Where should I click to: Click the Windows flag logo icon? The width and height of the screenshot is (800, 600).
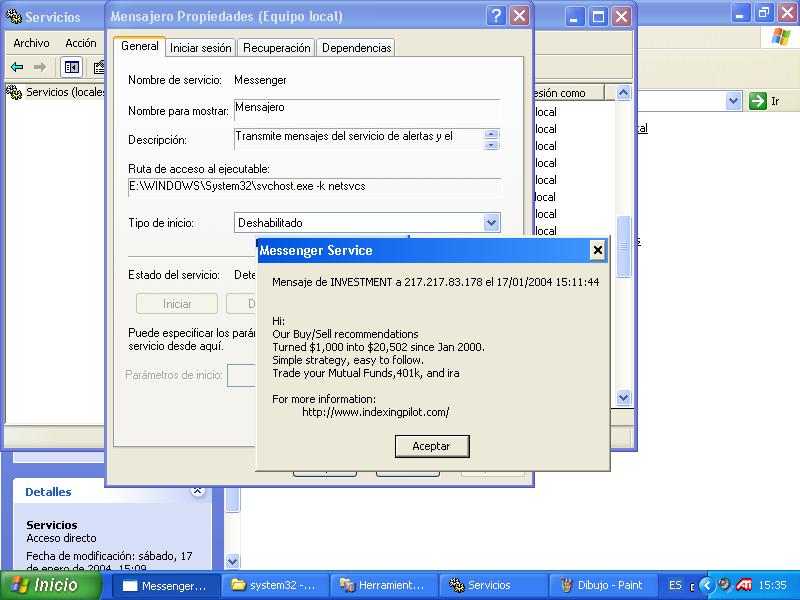pos(780,37)
